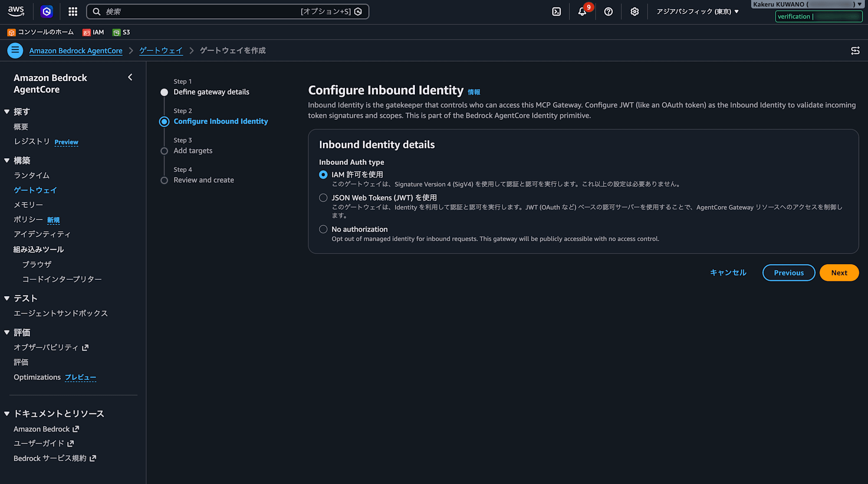Open the 情報 info link
This screenshot has height=484, width=868.
tap(474, 92)
